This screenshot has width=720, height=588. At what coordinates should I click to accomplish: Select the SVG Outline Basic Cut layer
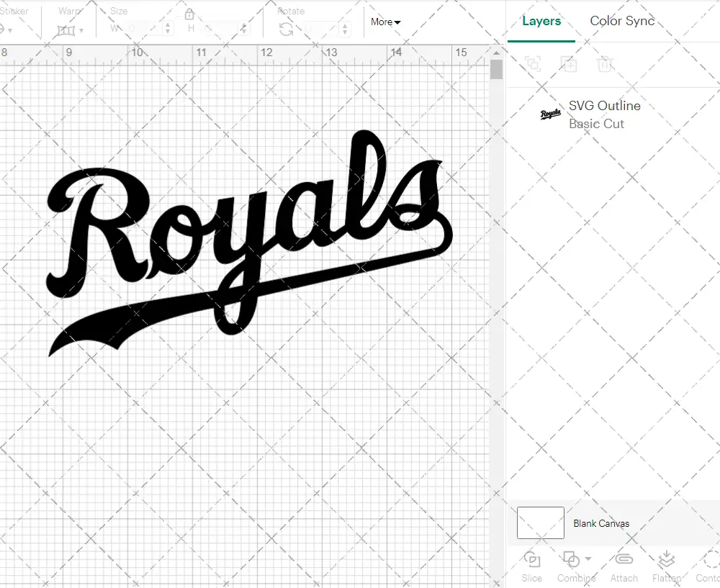pos(603,114)
